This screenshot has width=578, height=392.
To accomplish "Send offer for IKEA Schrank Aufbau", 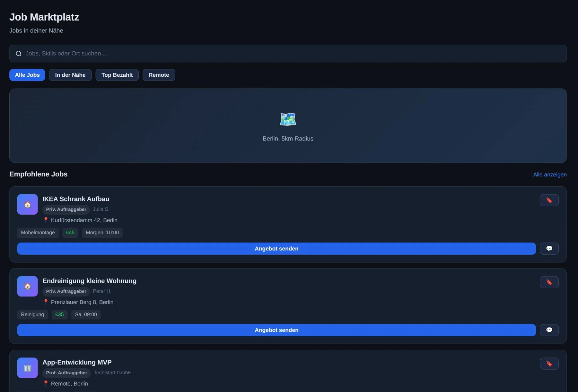I will [276, 249].
